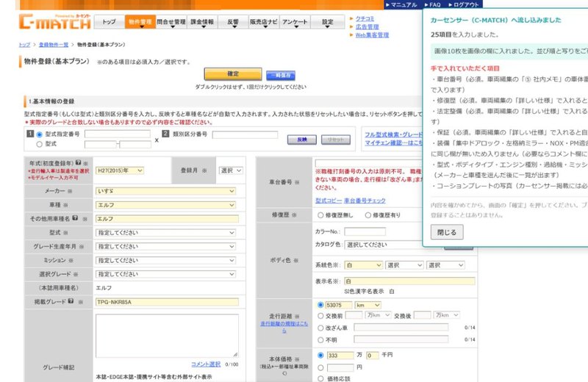
Task: Open the 走行距離の規程はこちら link
Action: coord(284,326)
